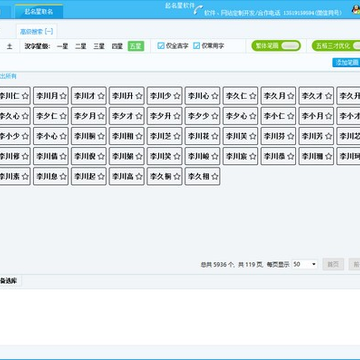Screen dimensions: 360x360
Task: Select the name 李川起
Action: 89,176
